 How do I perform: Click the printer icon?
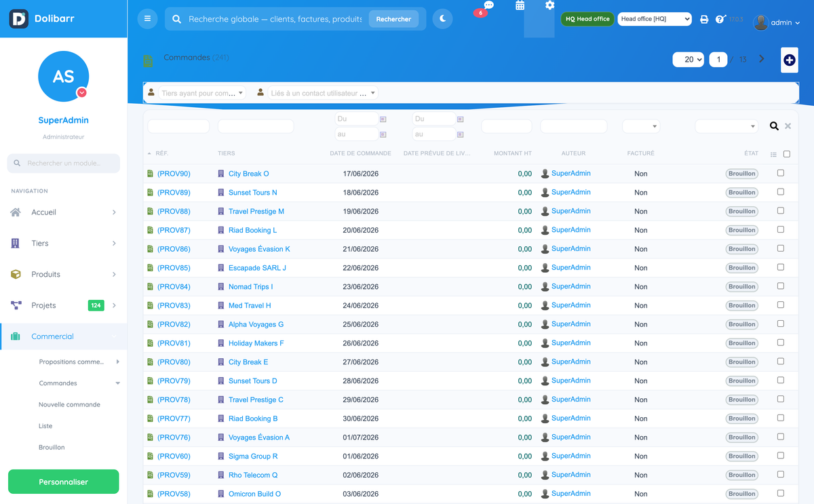pos(704,20)
